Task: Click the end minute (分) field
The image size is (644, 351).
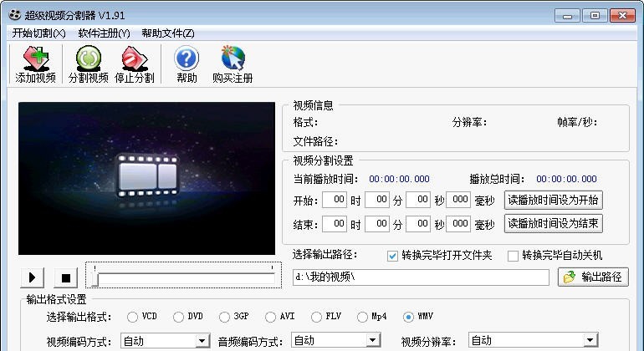Action: pyautogui.click(x=377, y=224)
